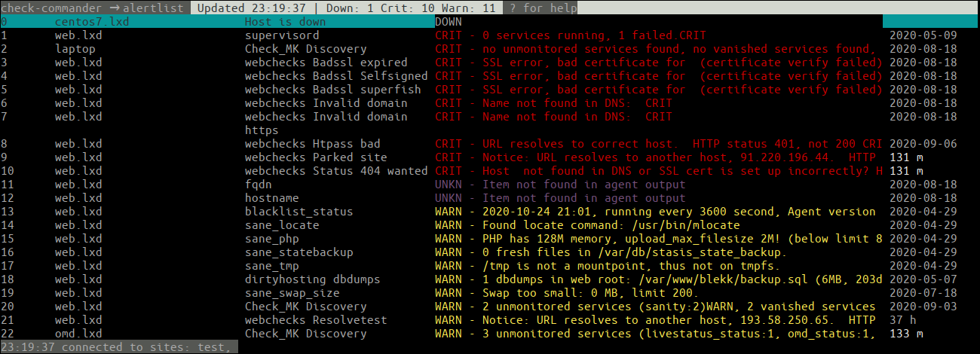The image size is (980, 354).
Task: Select the webchecks Parked site alert
Action: pos(315,157)
